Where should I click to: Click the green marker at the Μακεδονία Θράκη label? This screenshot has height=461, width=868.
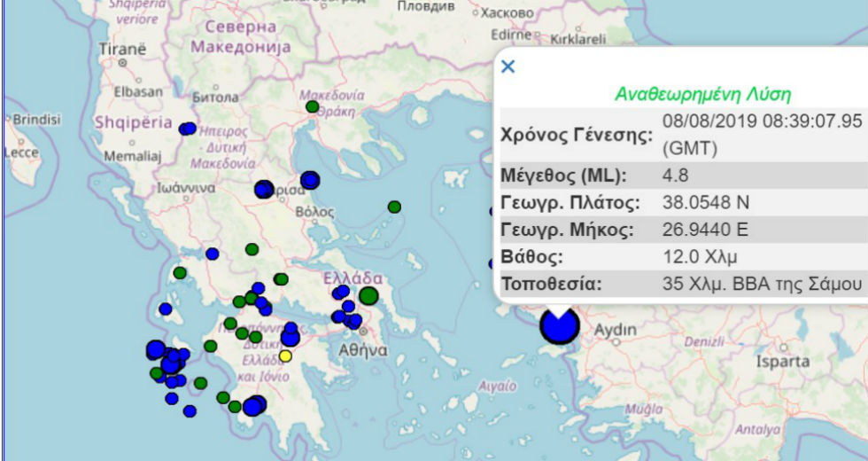(312, 106)
